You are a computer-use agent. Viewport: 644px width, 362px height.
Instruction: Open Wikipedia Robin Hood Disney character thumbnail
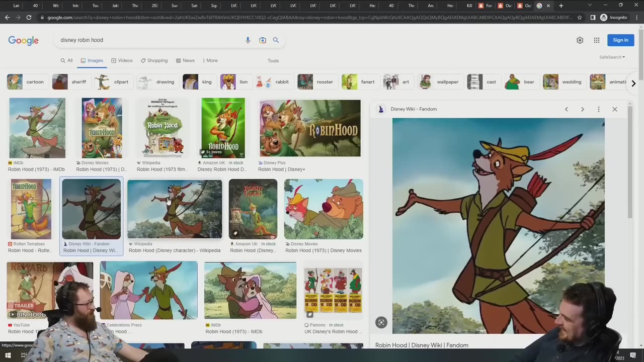(175, 209)
